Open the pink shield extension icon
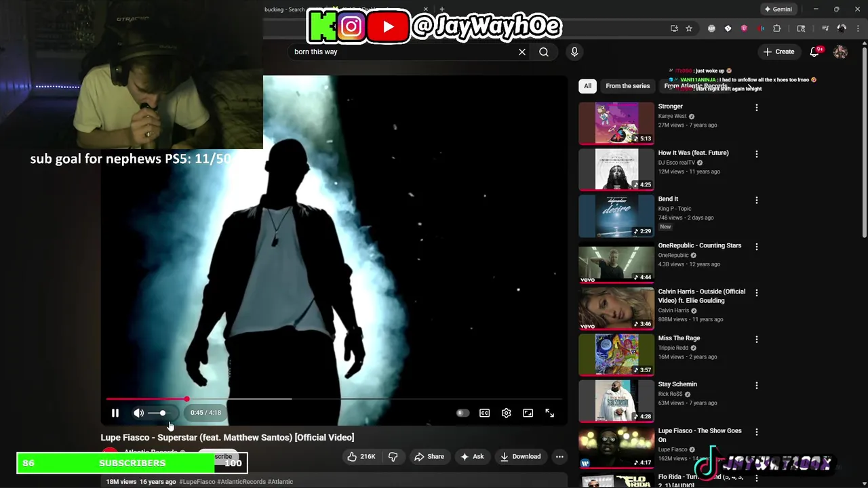Screen dimensions: 868x488 [x=744, y=28]
